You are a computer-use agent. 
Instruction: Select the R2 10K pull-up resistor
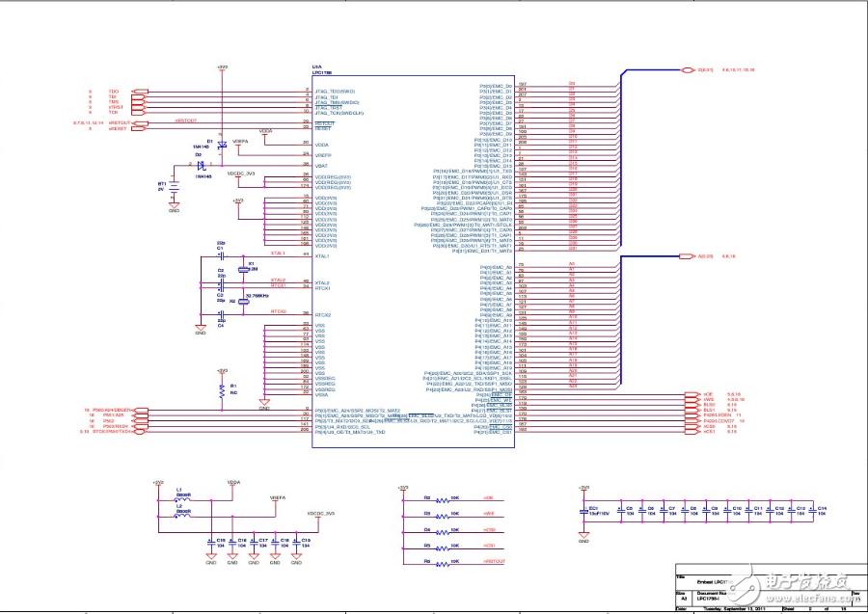coord(444,499)
